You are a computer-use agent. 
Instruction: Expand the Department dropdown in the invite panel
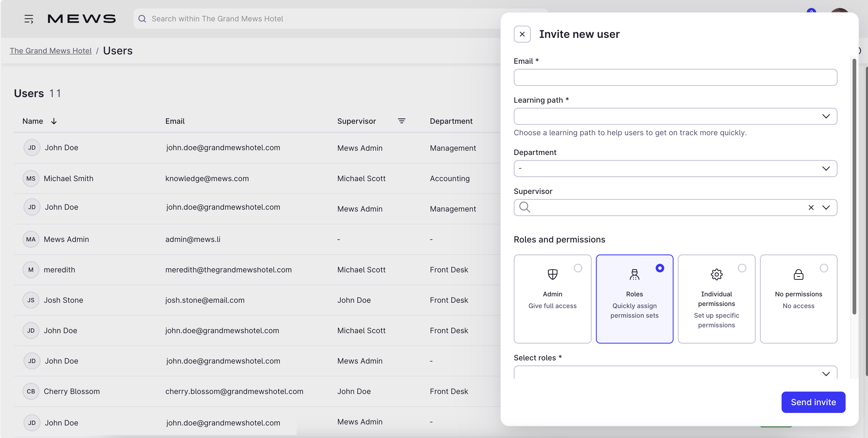[675, 169]
